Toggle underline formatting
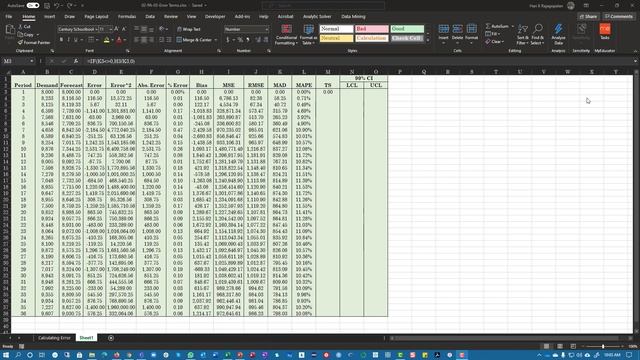640x360 pixels. [x=76, y=40]
